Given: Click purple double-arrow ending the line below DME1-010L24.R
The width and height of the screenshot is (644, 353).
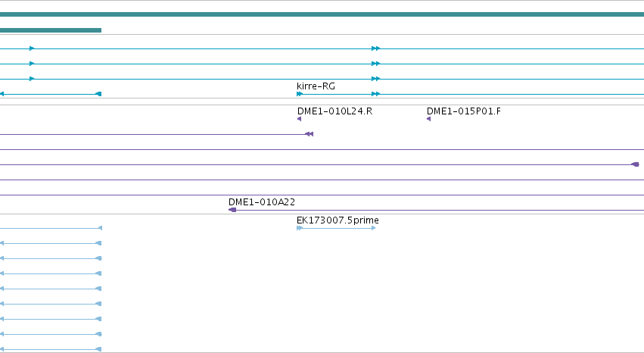Looking at the screenshot, I should 310,134.
